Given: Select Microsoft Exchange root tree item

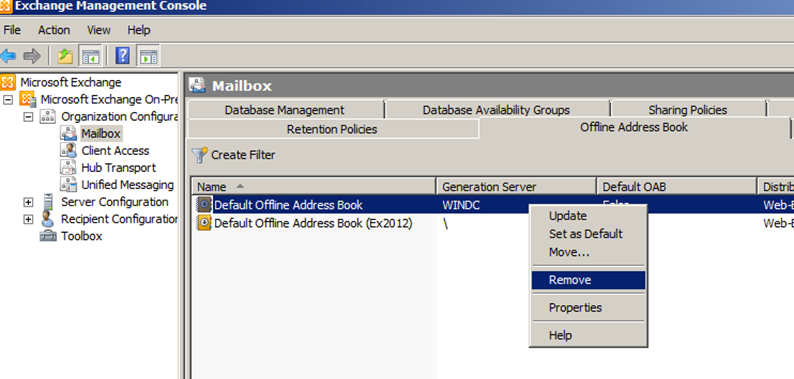Looking at the screenshot, I should coord(71,82).
